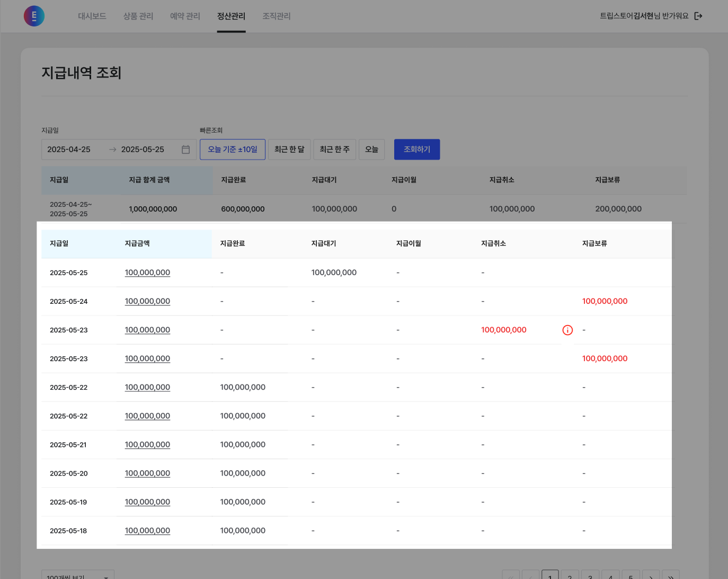Screen dimensions: 728x579
Task: Click total amount 1,000,000,000 in summary row
Action: click(153, 209)
